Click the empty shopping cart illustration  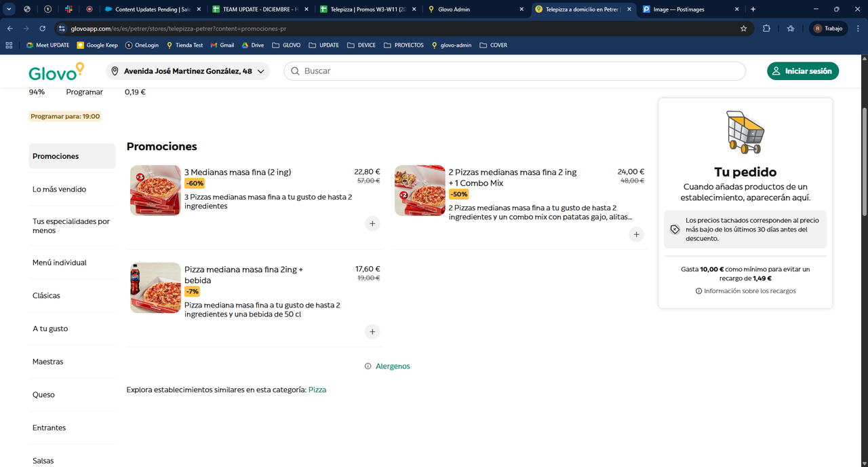point(745,132)
